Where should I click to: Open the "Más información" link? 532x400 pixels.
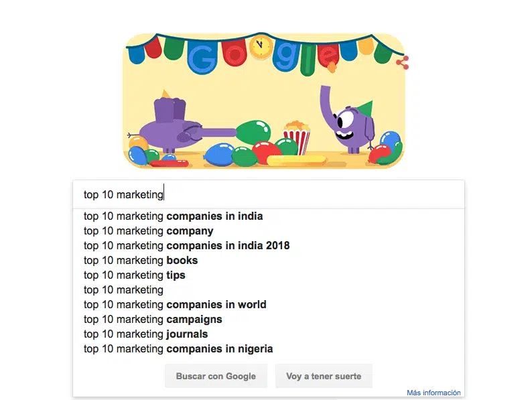434,393
